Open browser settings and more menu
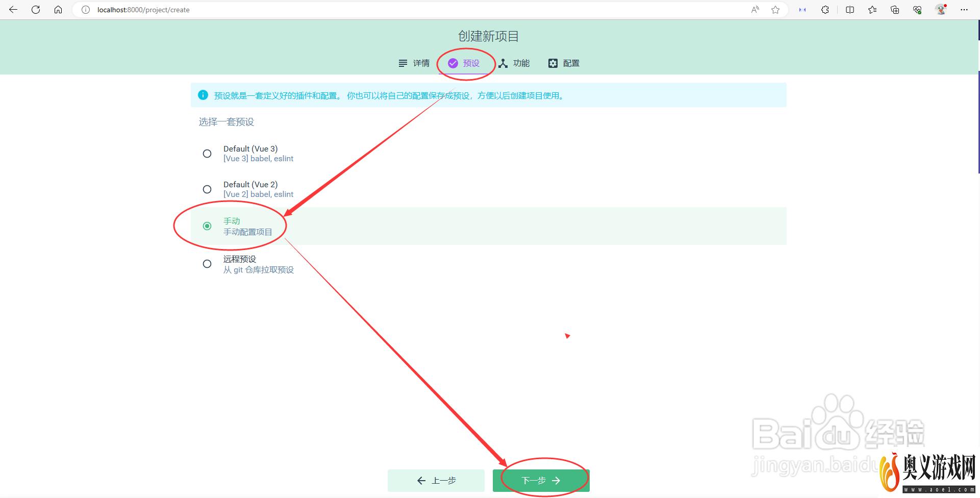Image resolution: width=980 pixels, height=498 pixels. 964,10
